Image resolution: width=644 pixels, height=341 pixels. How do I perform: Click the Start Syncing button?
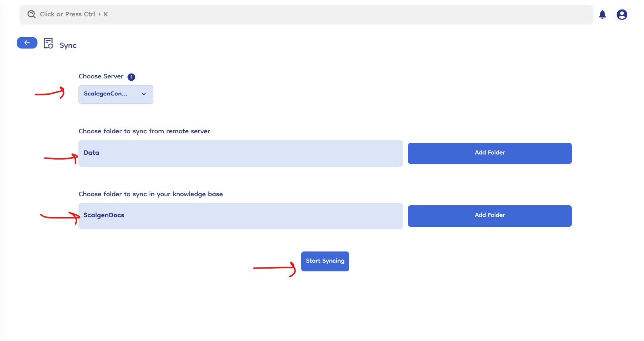pos(325,261)
